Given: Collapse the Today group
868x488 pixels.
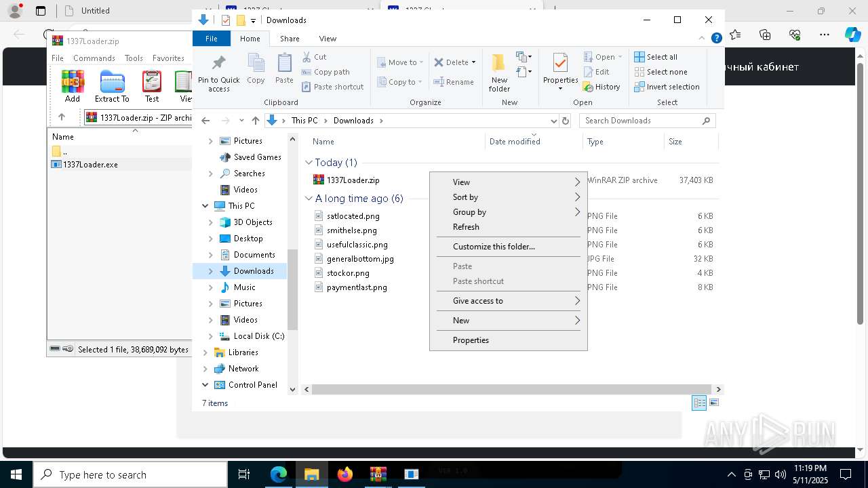Looking at the screenshot, I should coord(309,163).
